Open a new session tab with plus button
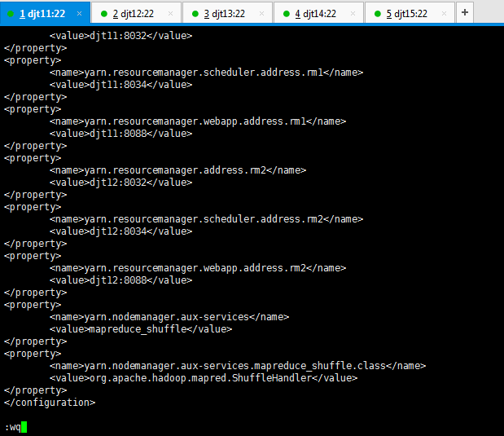504x436 pixels. [464, 12]
